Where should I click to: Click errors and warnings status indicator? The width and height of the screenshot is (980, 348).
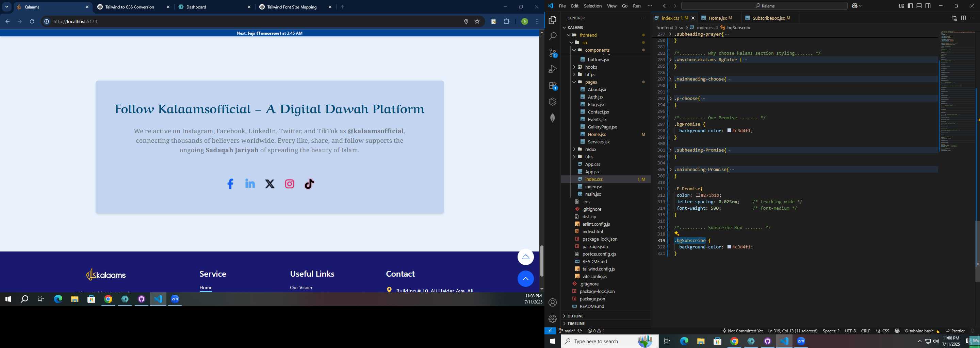tap(596, 331)
